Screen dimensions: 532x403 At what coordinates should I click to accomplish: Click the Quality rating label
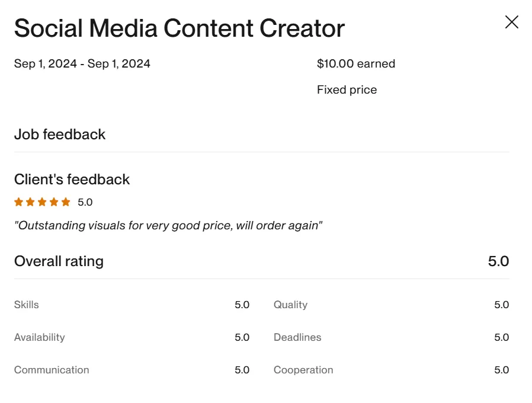click(290, 305)
